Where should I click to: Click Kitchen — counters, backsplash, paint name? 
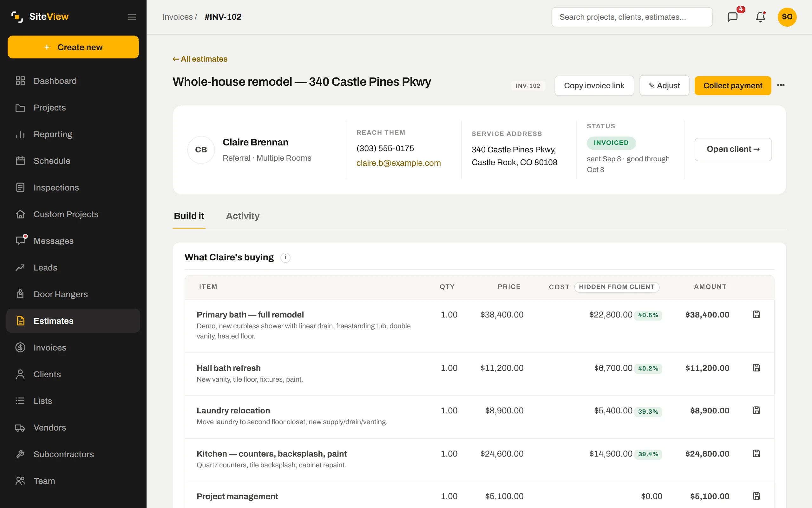(272, 454)
